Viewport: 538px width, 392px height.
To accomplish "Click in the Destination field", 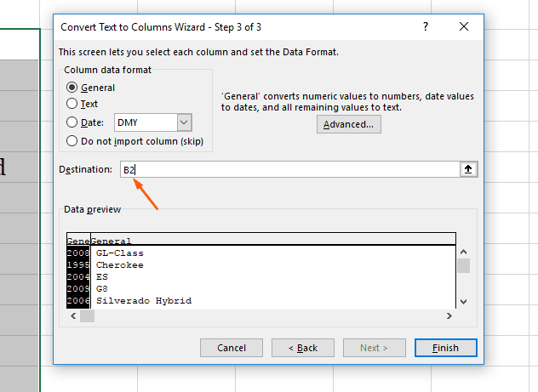I will coord(289,170).
